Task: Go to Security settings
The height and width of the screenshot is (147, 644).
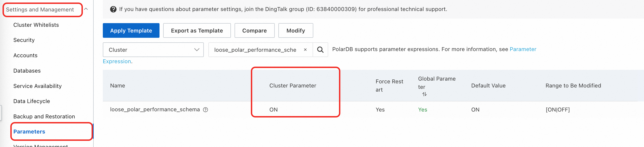Action: 24,40
